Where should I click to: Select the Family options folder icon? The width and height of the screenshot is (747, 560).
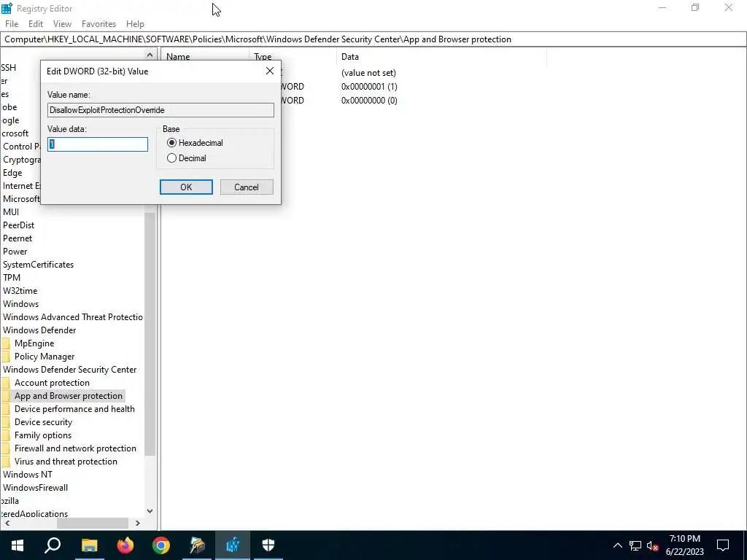(6, 435)
